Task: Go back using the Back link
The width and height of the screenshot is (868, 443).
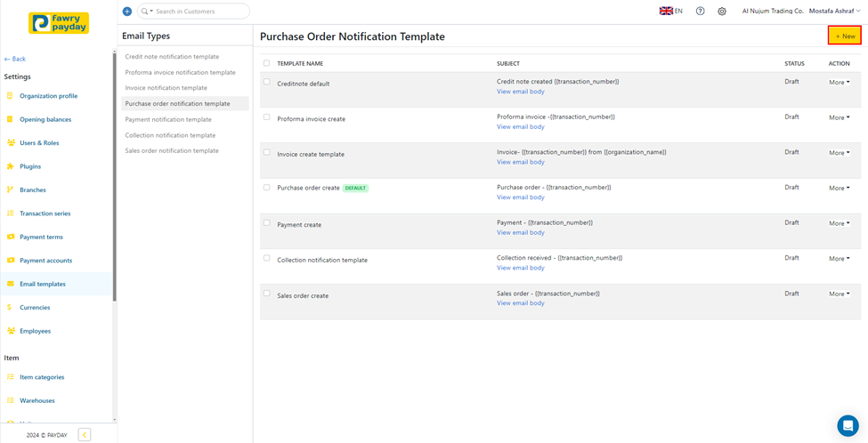Action: 15,59
